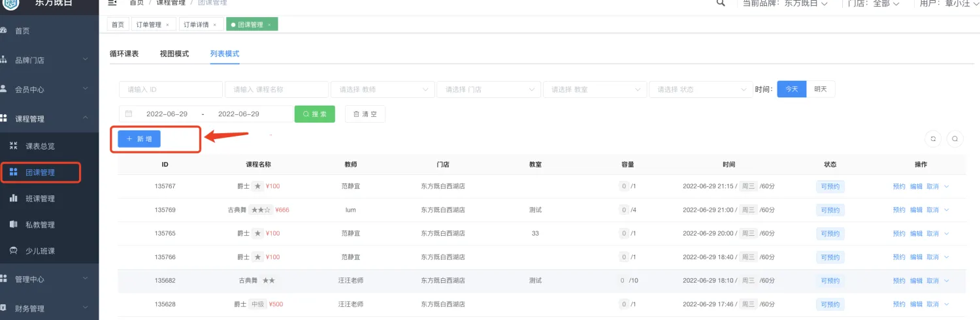Close the 订单详情 tab
The image size is (980, 320).
(x=214, y=25)
